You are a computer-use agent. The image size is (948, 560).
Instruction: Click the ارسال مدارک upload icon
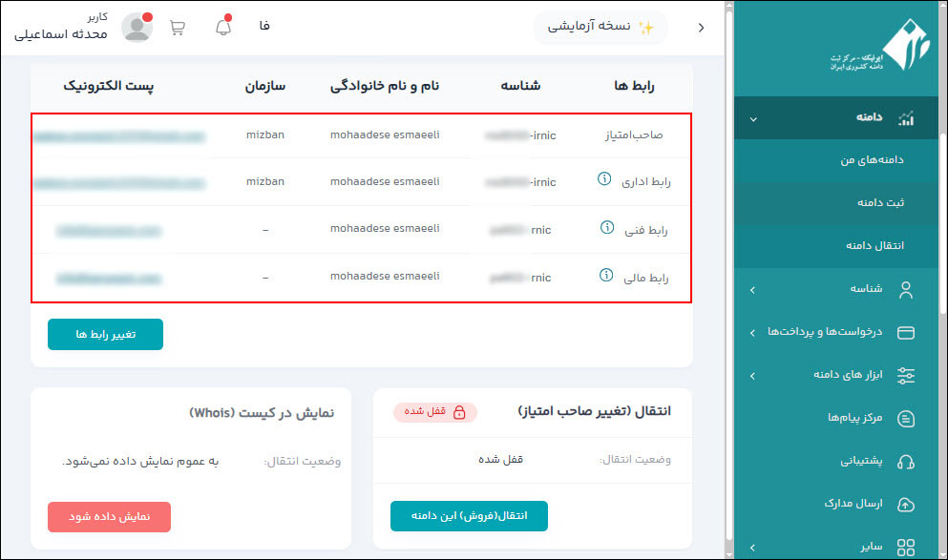(905, 503)
